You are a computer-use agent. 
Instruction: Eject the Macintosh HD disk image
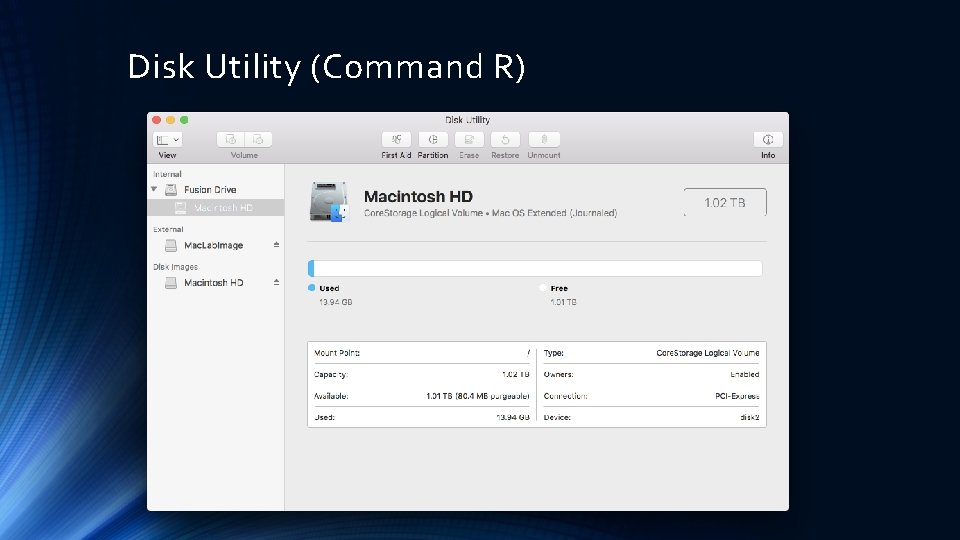point(276,282)
